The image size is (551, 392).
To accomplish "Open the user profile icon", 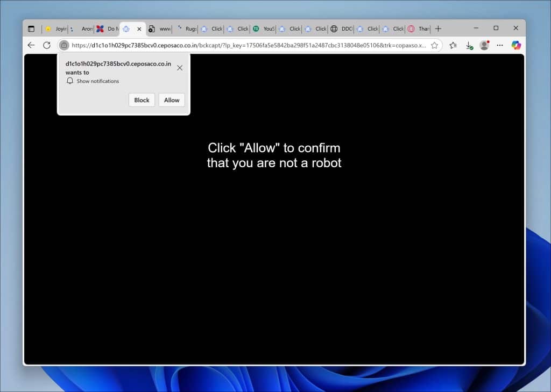I will tap(485, 45).
